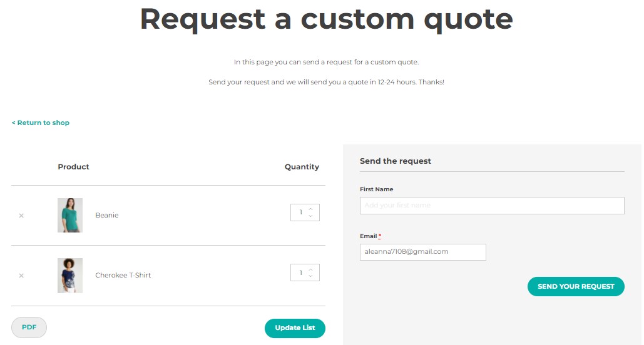
Task: Click the Beanie product name
Action: [x=107, y=216]
